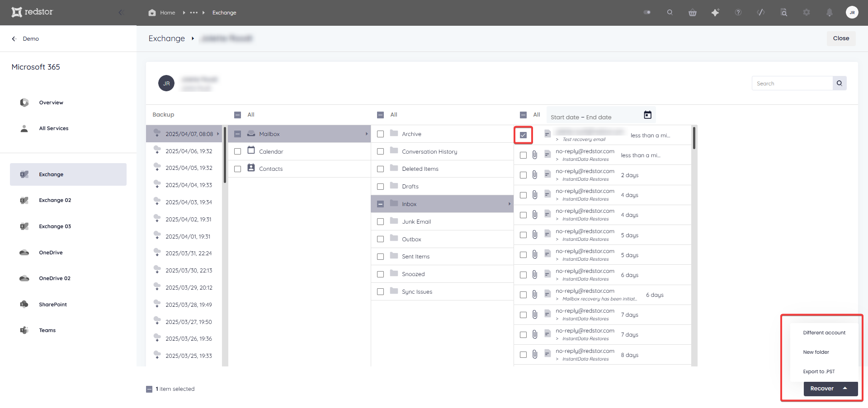Toggle the switch in the top toolbar
Viewport: 868px width, 408px height.
pyautogui.click(x=647, y=13)
